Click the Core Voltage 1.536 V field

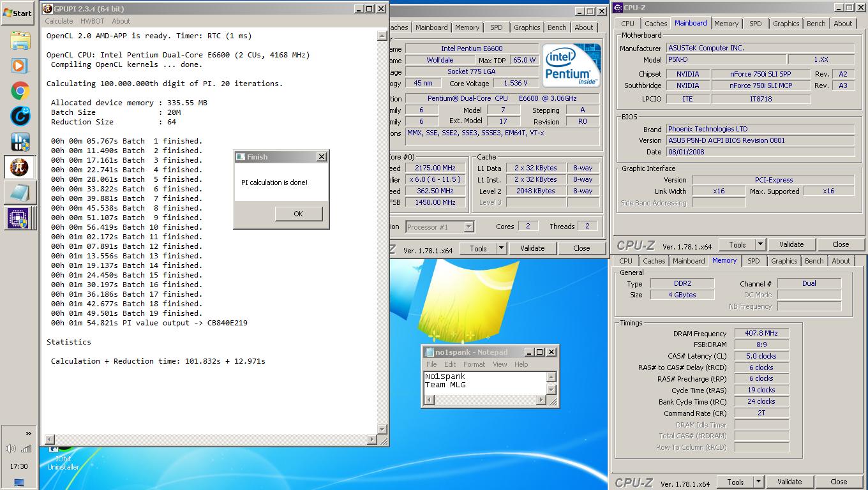click(x=516, y=83)
